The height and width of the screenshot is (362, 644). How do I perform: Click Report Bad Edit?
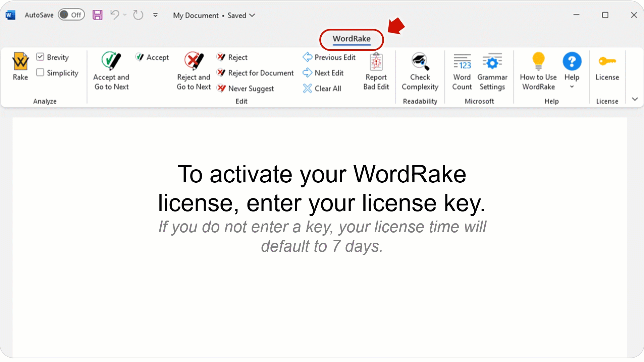pyautogui.click(x=376, y=71)
